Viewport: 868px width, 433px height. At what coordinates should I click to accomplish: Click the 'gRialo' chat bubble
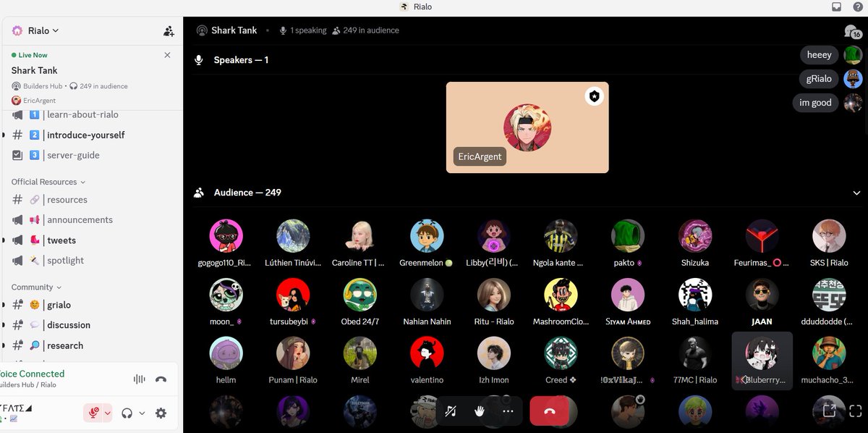point(820,79)
